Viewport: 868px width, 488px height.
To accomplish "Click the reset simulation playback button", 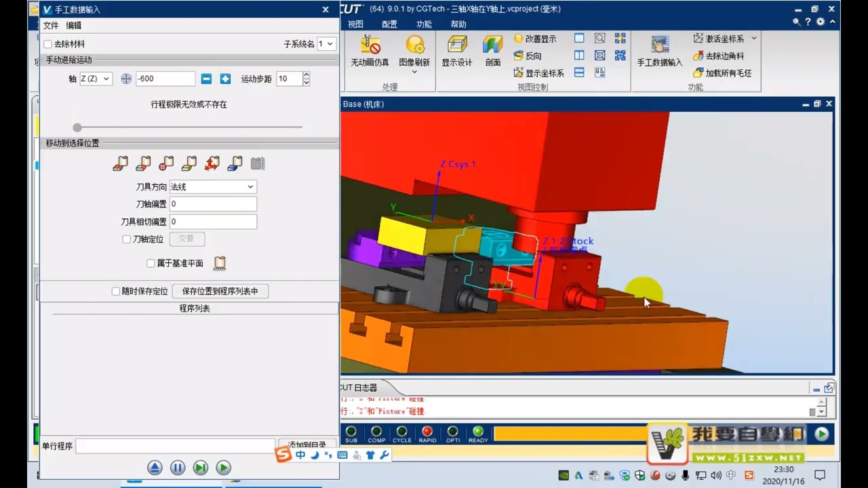I will click(155, 468).
